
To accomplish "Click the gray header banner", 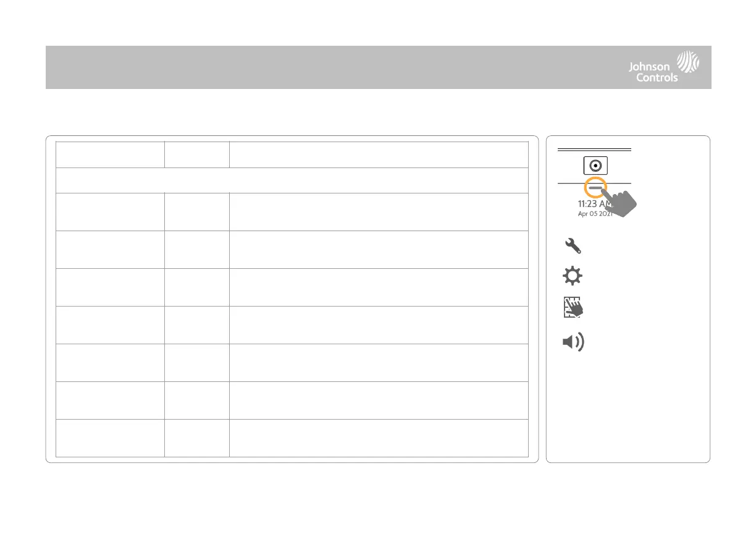I will [309, 67].
